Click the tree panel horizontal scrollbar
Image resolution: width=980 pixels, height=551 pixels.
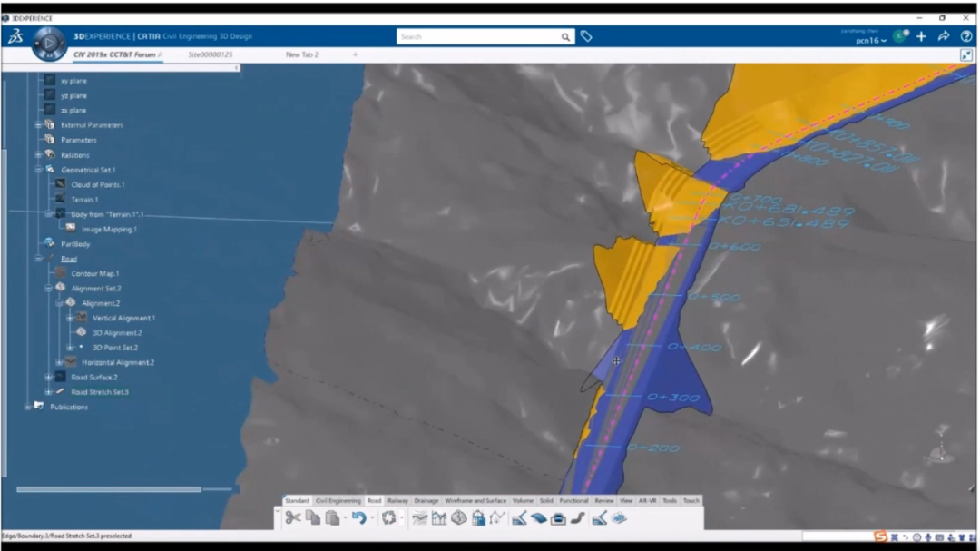click(x=109, y=489)
